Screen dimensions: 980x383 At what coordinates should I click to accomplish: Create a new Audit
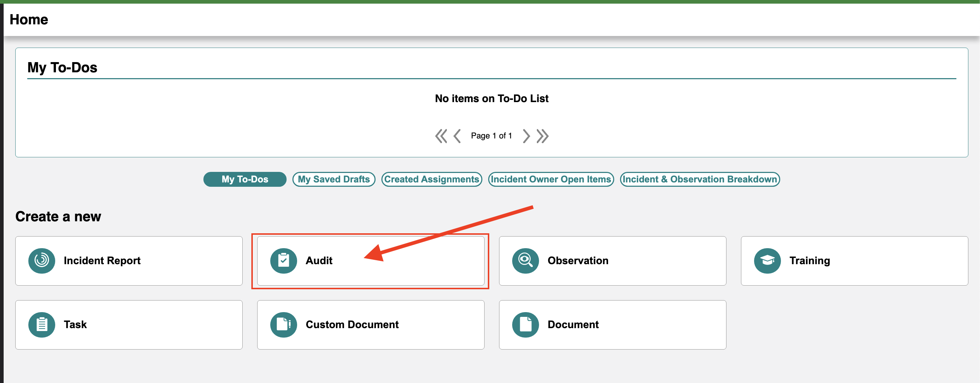coord(370,261)
